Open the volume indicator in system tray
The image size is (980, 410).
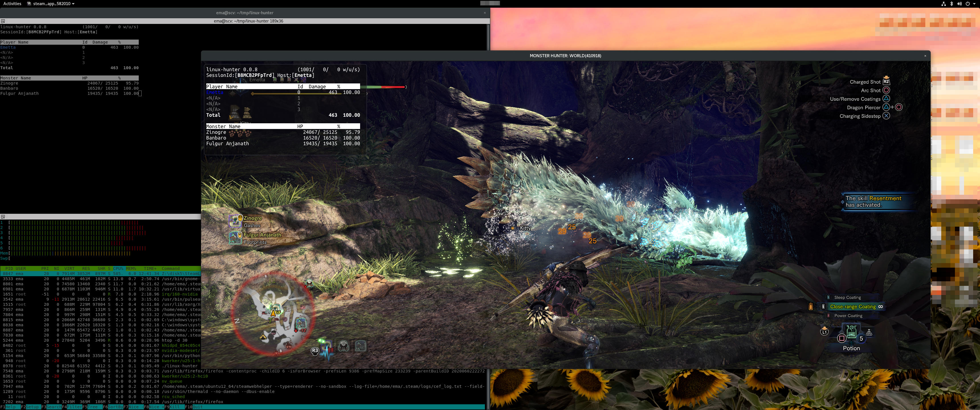tap(959, 3)
